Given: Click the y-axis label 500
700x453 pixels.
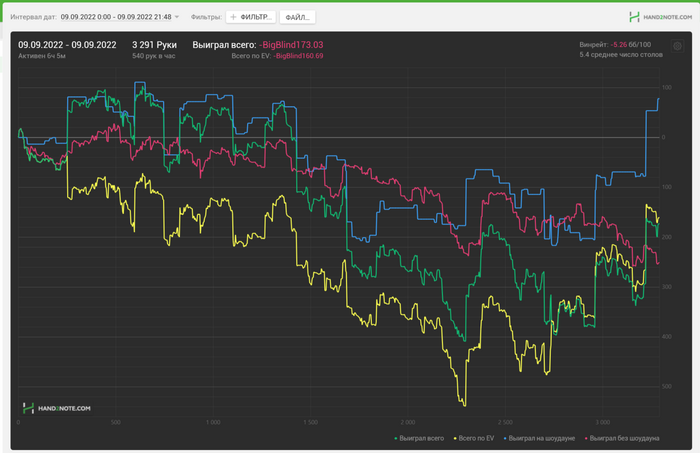Looking at the screenshot, I should coord(667,387).
